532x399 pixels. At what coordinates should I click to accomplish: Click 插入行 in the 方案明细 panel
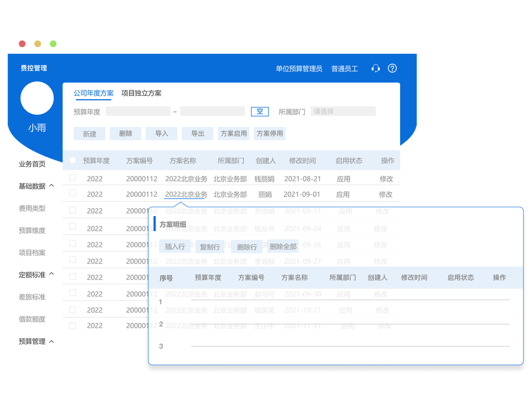coord(175,246)
